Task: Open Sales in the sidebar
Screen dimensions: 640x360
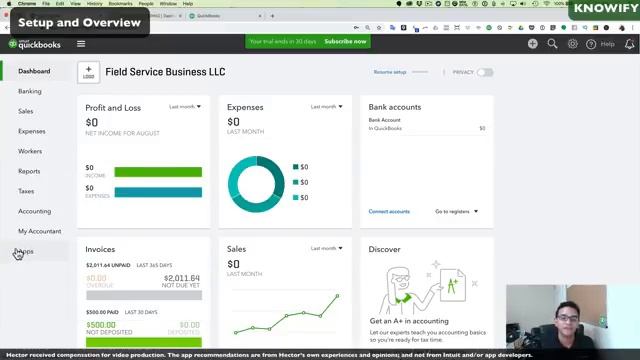Action: click(26, 111)
